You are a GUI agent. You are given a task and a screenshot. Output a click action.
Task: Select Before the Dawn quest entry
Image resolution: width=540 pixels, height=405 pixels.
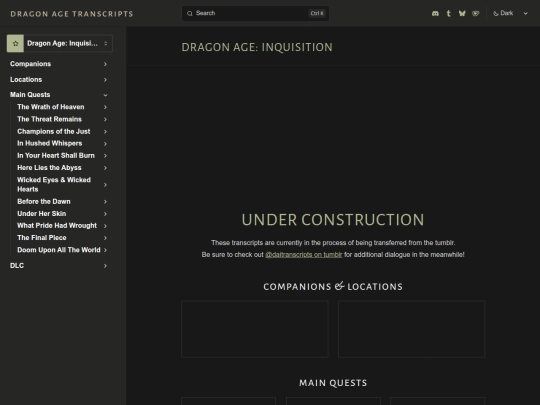(44, 201)
